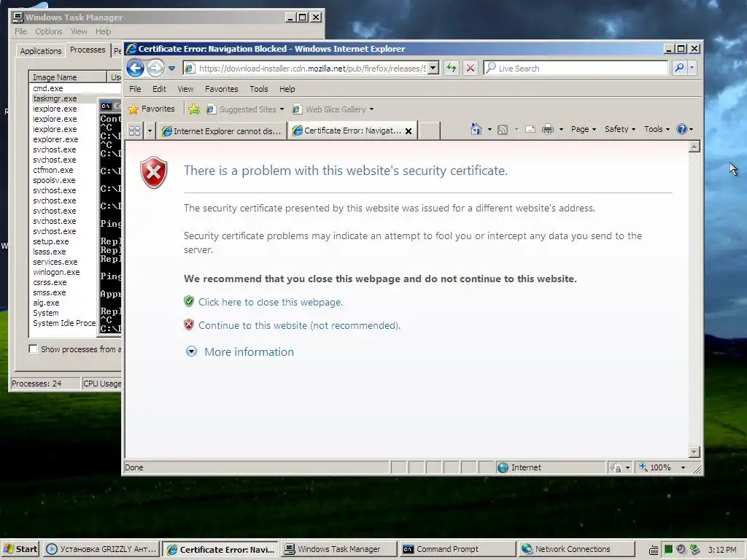Open the Tools command bar menu
The width and height of the screenshot is (747, 560).
point(657,129)
